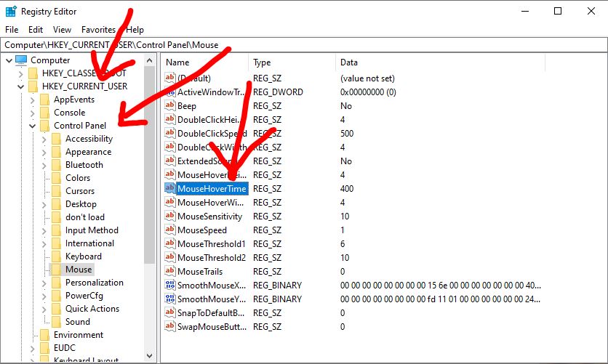Open the View menu
The image size is (608, 364).
[x=62, y=30]
